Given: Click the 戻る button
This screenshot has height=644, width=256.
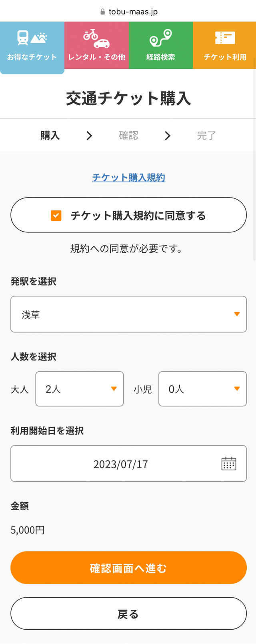Looking at the screenshot, I should click(x=128, y=614).
